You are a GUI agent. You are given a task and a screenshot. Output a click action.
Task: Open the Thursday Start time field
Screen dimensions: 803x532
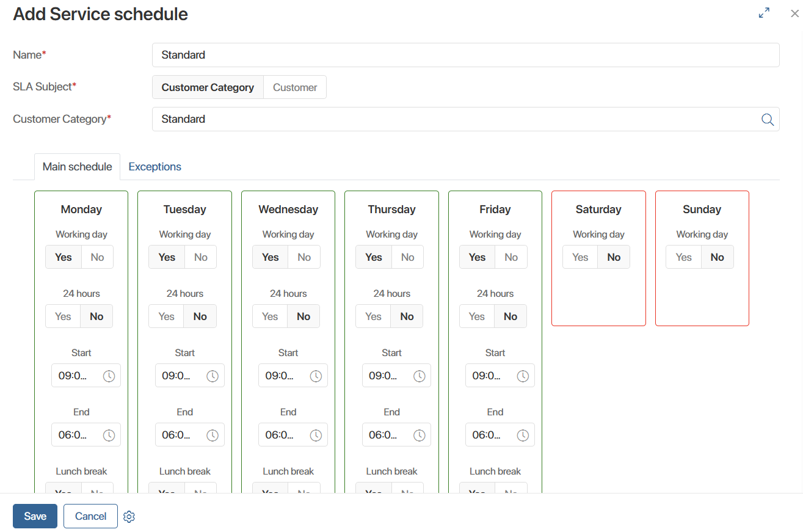(x=388, y=376)
